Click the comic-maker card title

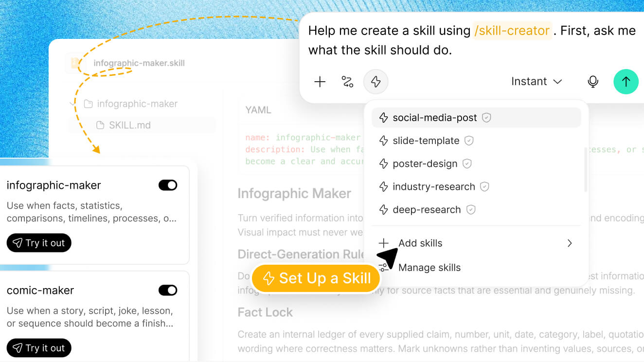(40, 290)
